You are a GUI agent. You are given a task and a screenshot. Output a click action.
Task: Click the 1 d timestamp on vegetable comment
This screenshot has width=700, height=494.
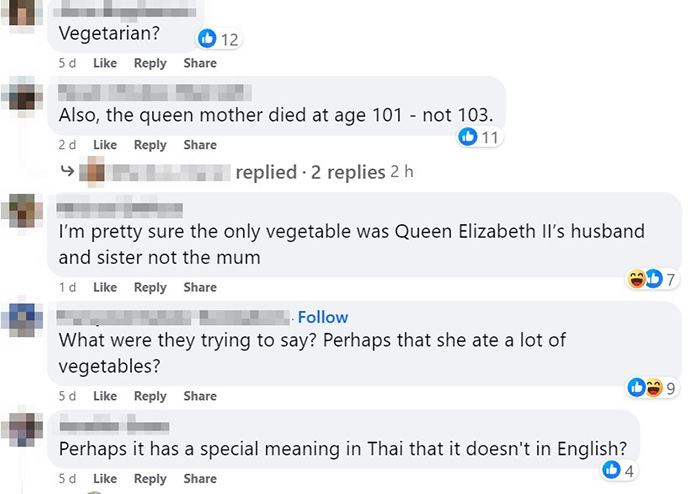coord(67,287)
